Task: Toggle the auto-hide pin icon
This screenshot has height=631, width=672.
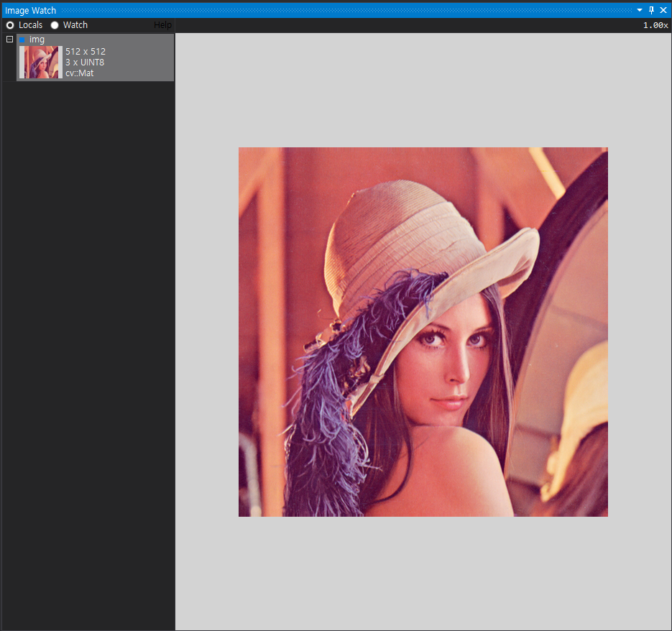Action: click(x=651, y=10)
